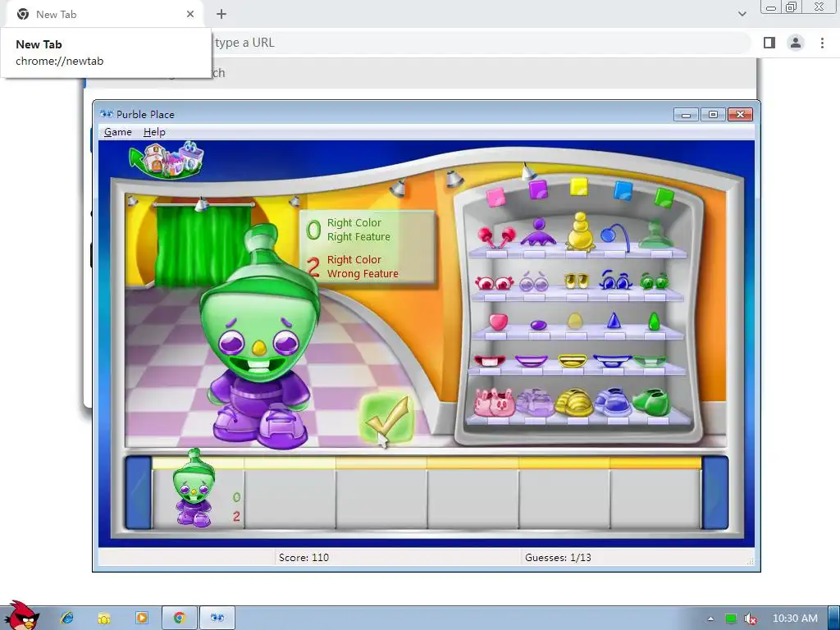The width and height of the screenshot is (840, 630).
Task: Select the green color swatch on the shelf
Action: (x=664, y=198)
